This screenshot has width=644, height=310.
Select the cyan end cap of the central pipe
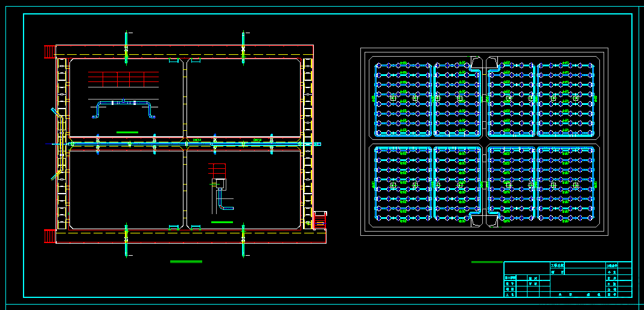click(317, 144)
